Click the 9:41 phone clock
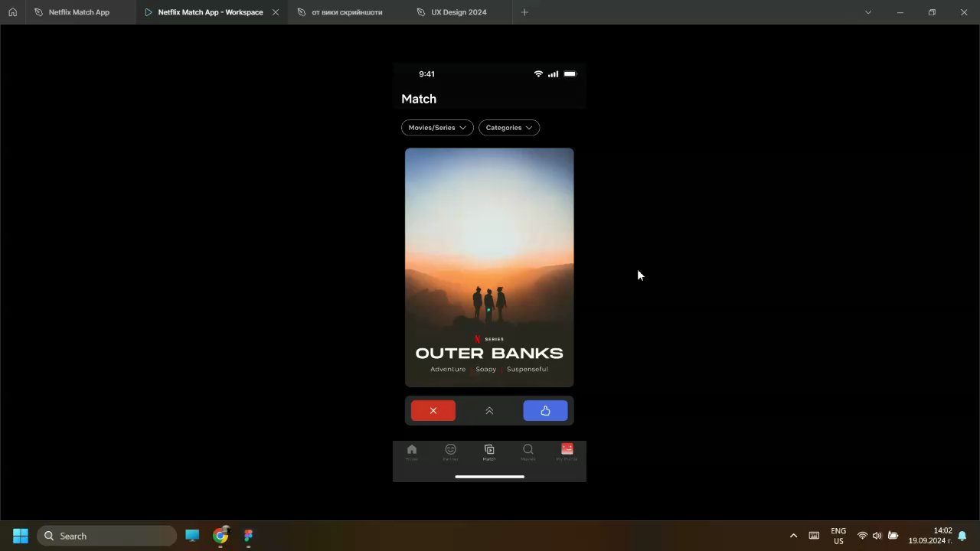 tap(426, 74)
